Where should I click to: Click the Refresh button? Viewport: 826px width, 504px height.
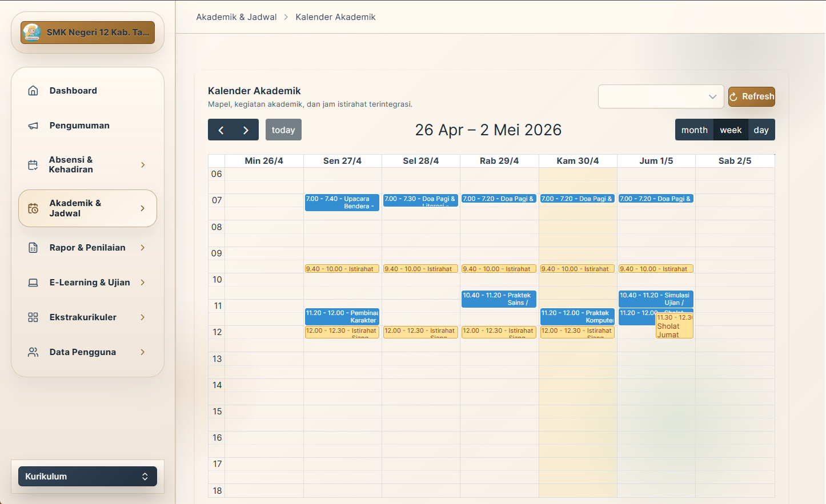[751, 96]
